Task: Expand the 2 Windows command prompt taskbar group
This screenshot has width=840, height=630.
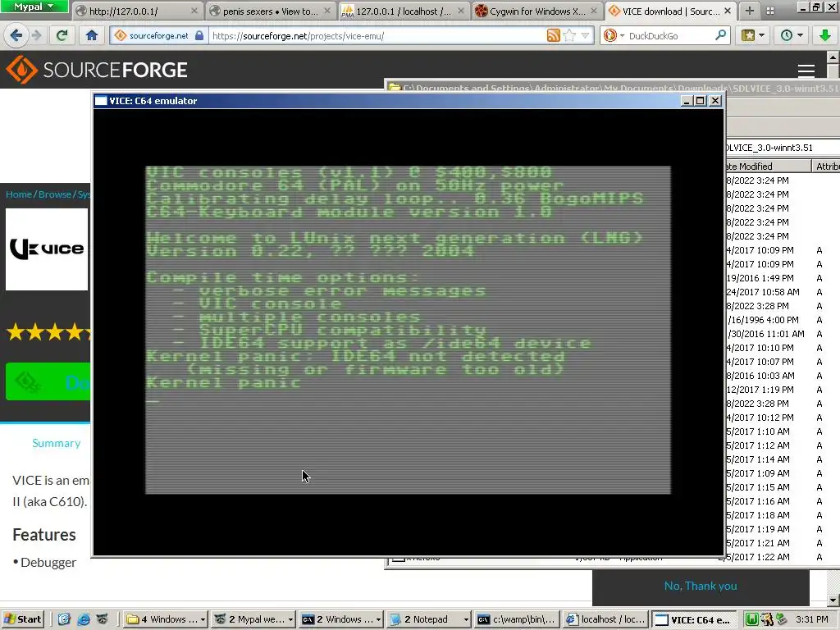Action: 341,619
